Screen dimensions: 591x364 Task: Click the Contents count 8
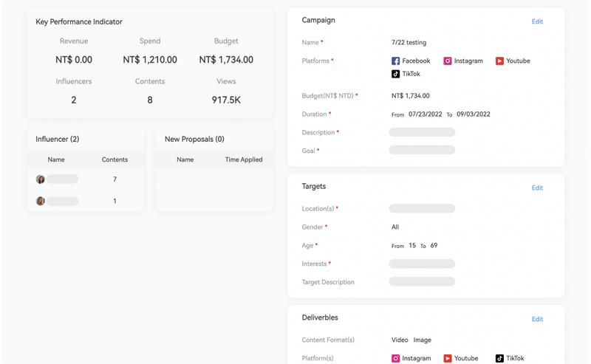coord(150,100)
